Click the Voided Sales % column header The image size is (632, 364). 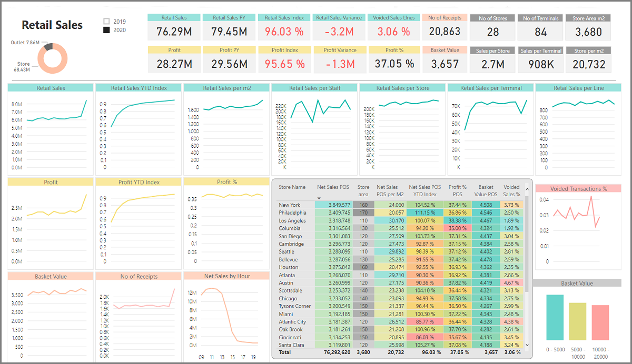[x=511, y=190]
